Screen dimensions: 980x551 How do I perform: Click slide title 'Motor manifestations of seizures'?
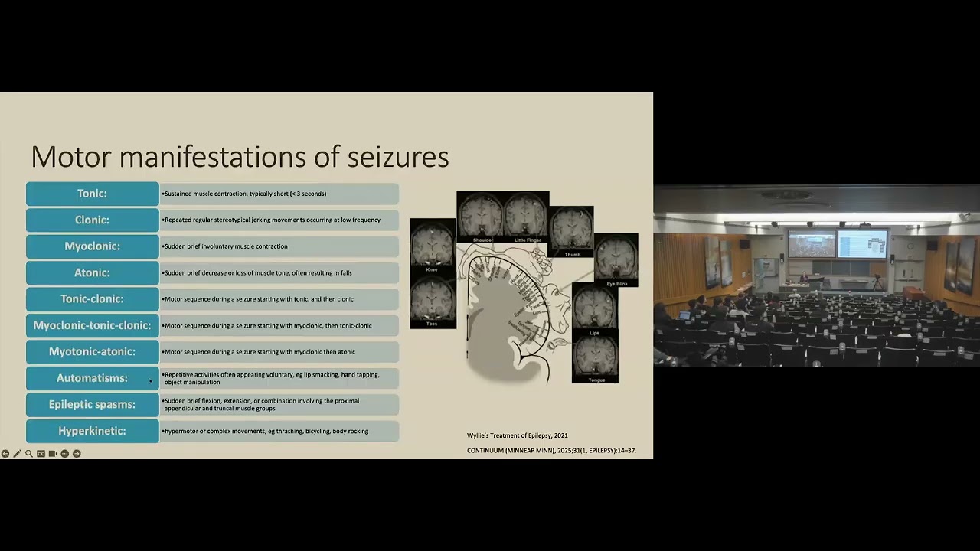tap(240, 157)
